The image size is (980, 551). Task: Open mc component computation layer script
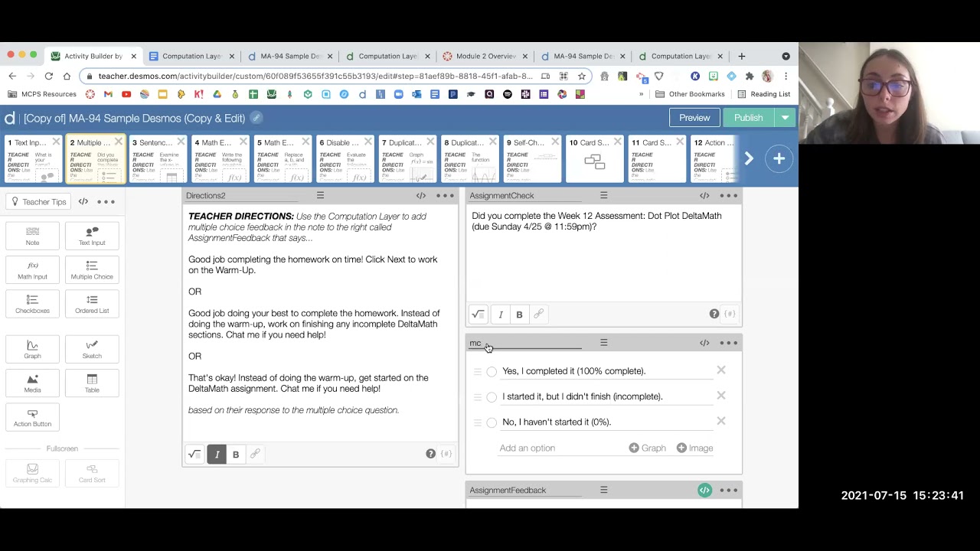point(704,343)
